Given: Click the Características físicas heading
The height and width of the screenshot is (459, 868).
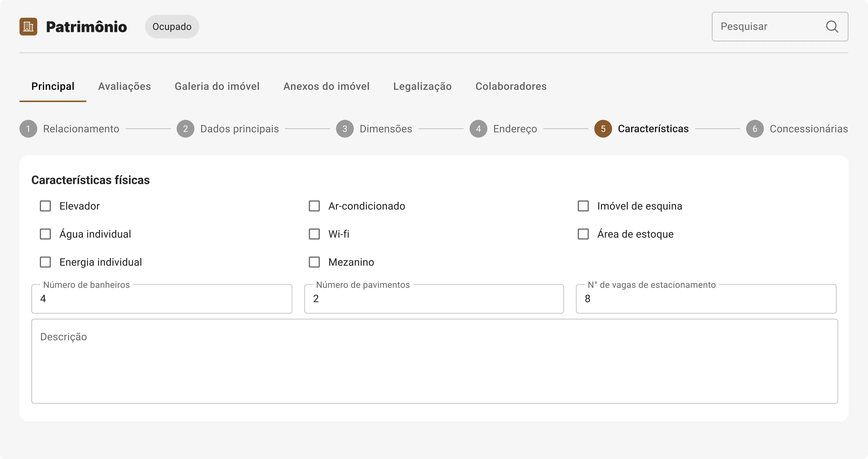Looking at the screenshot, I should [x=90, y=180].
